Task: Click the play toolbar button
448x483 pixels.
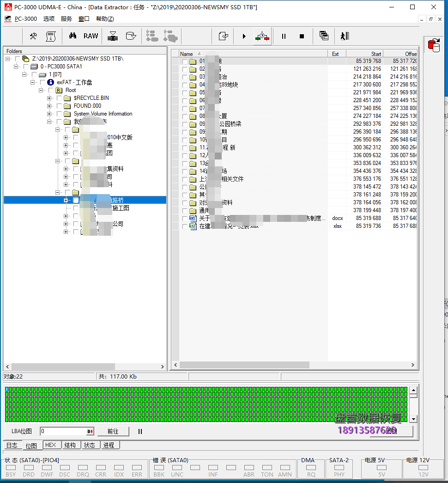Action: click(x=244, y=36)
